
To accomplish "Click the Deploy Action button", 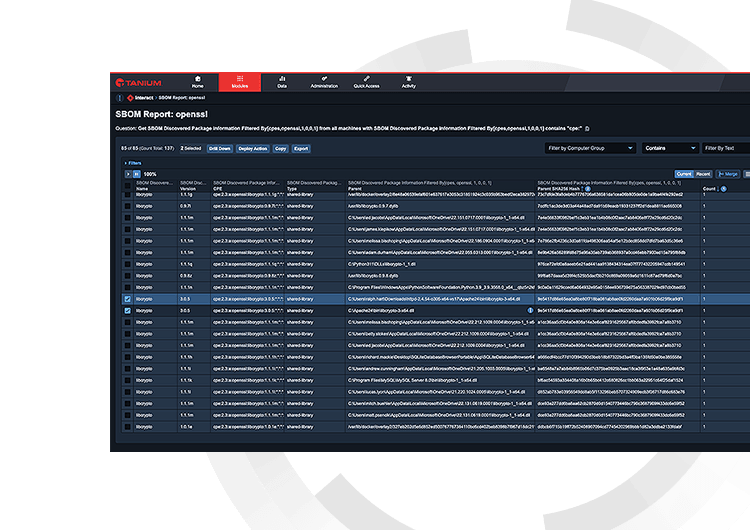I will point(253,149).
